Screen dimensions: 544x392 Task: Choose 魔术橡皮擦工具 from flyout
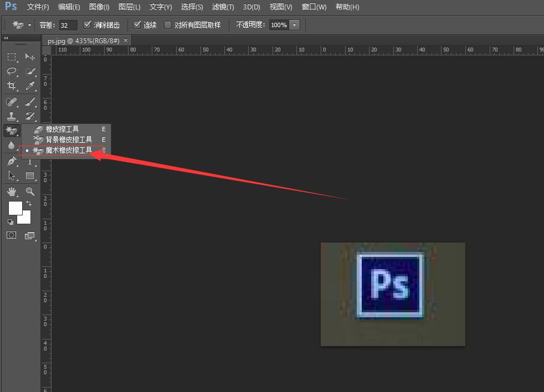66,150
